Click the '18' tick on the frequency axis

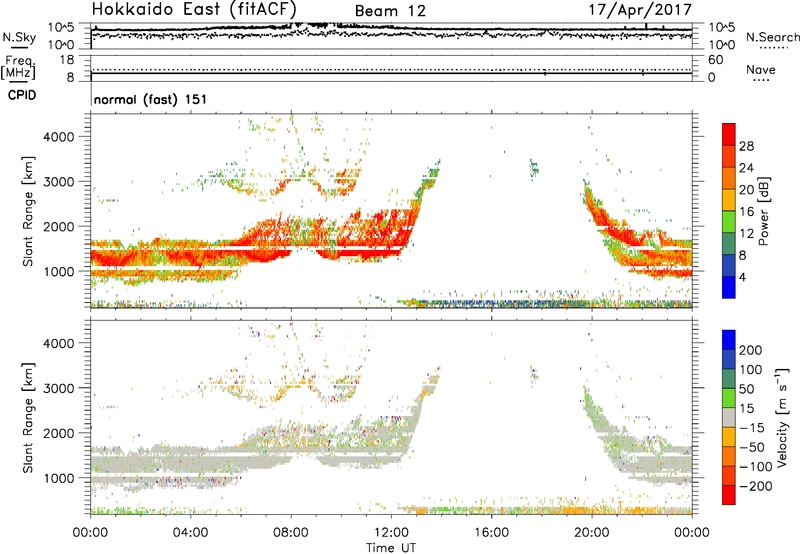pos(67,60)
